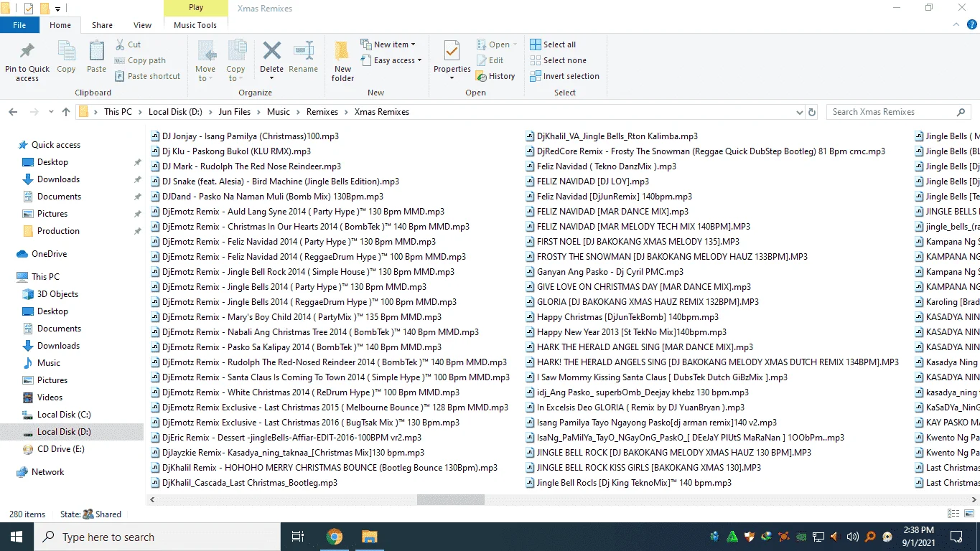This screenshot has height=551, width=980.
Task: Switch to large icons view layout icon
Action: point(969,514)
